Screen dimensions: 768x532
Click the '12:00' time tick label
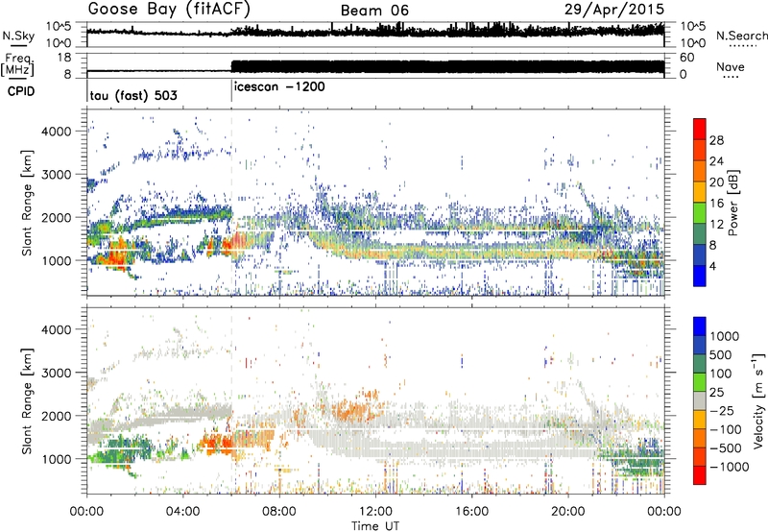pyautogui.click(x=375, y=512)
